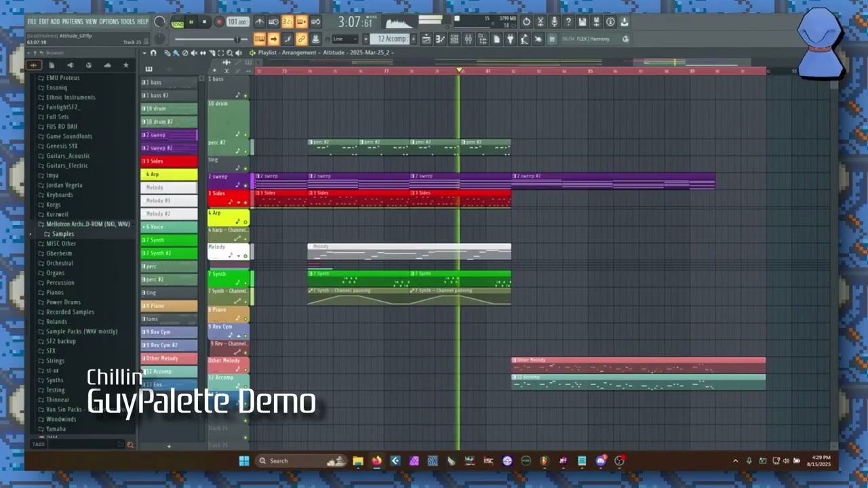Screen dimensions: 868x488
Task: Open the audio editor scissors icon
Action: (540, 22)
